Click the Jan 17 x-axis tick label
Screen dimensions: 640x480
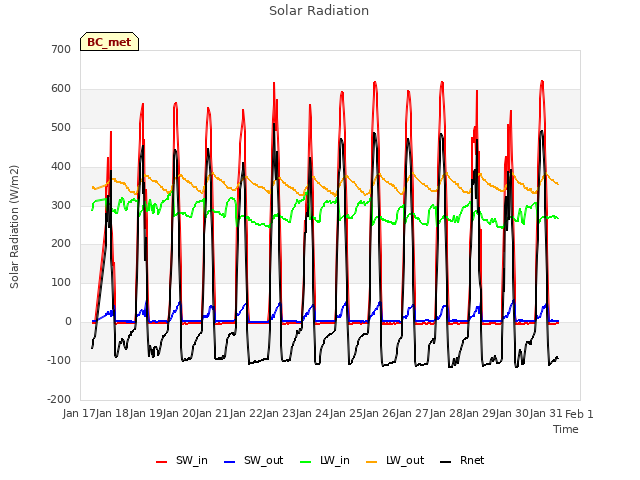click(79, 413)
